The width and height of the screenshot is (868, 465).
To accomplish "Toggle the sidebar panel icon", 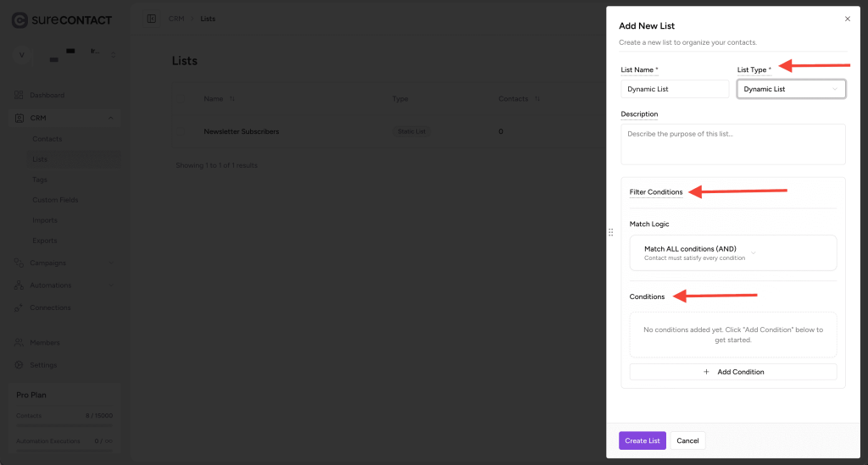I will [151, 19].
